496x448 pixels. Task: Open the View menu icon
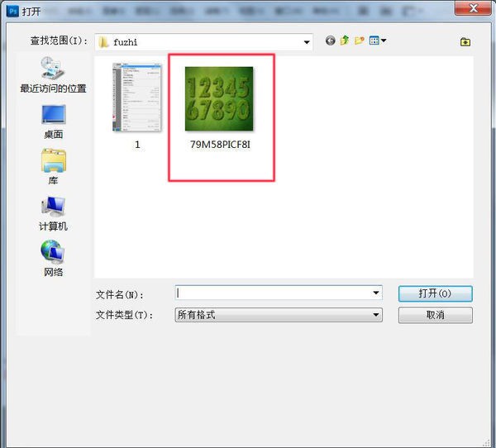(378, 41)
